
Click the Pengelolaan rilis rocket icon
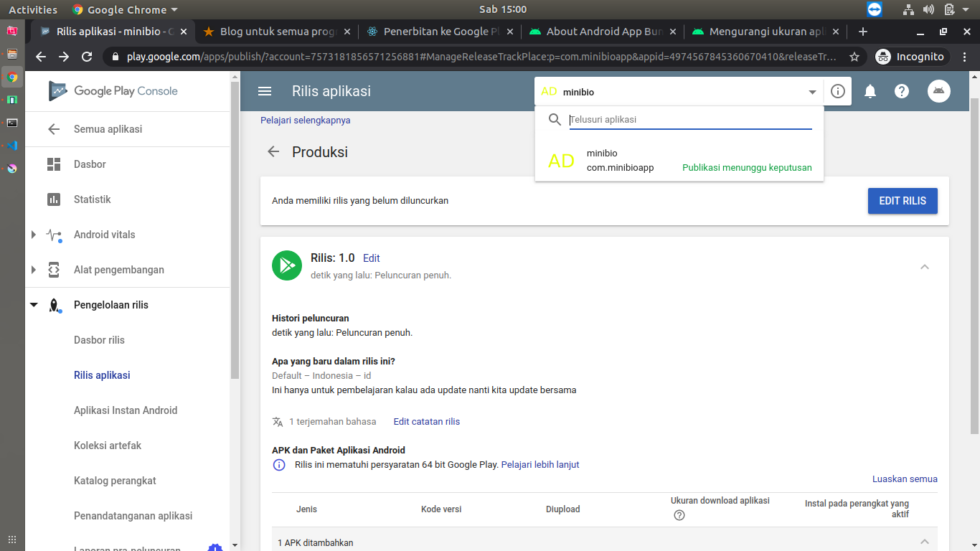[54, 306]
